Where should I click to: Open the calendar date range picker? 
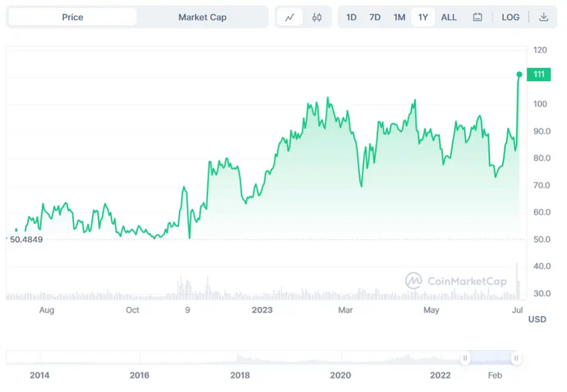pos(478,17)
